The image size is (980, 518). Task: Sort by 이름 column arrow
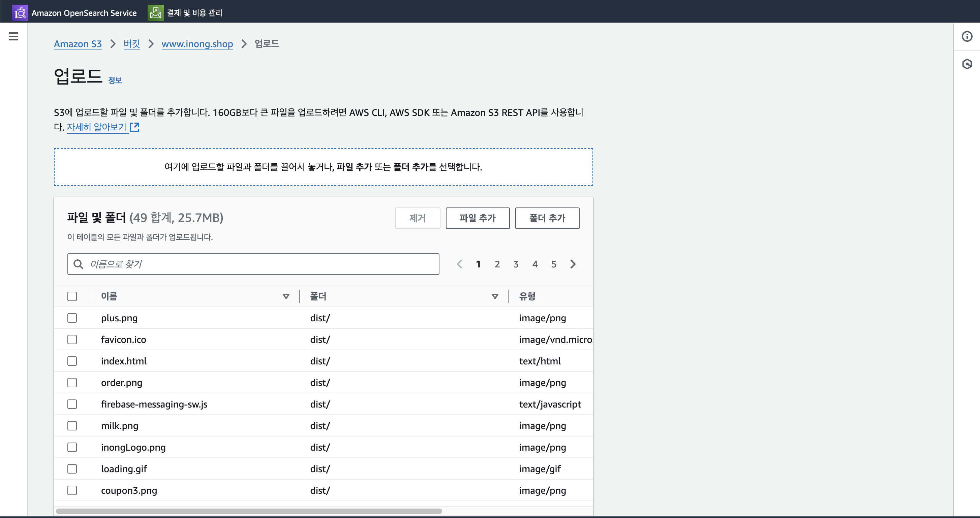pos(286,297)
